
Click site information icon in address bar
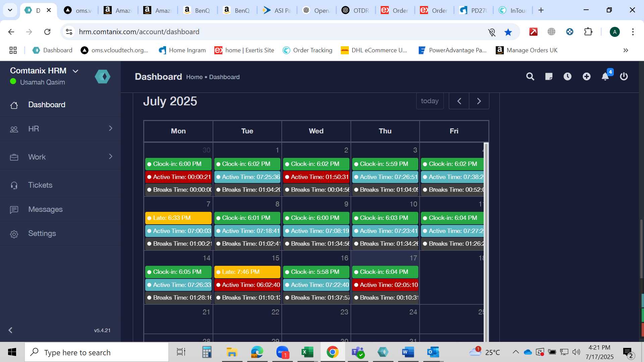pyautogui.click(x=69, y=32)
